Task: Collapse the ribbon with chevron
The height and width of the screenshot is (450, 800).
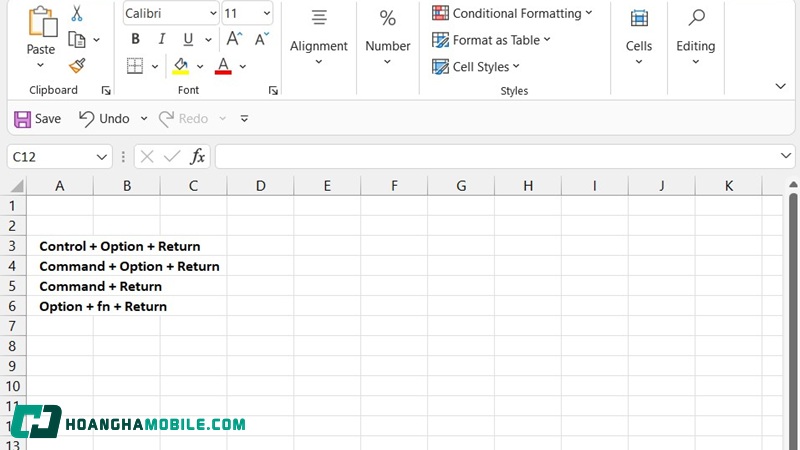Action: tap(781, 86)
